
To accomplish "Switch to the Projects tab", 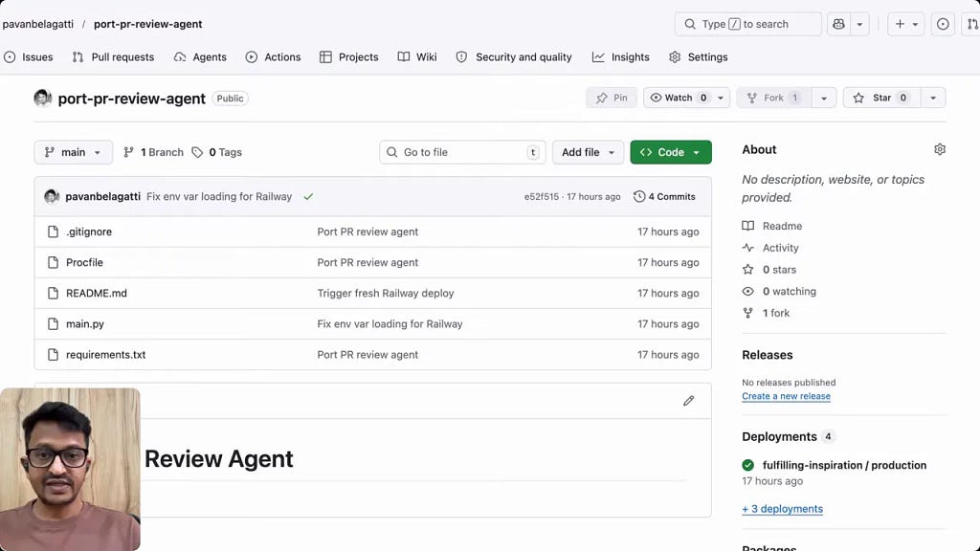I will (348, 56).
